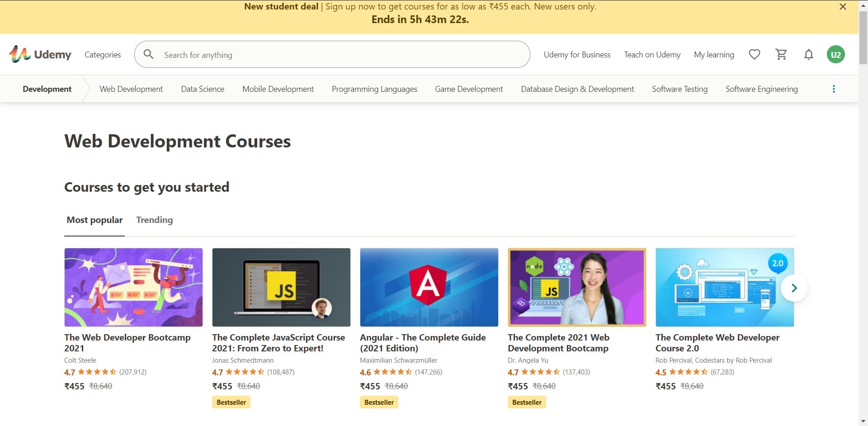Viewport: 868px width, 426px height.
Task: Click the search magnifier icon
Action: pyautogui.click(x=148, y=54)
